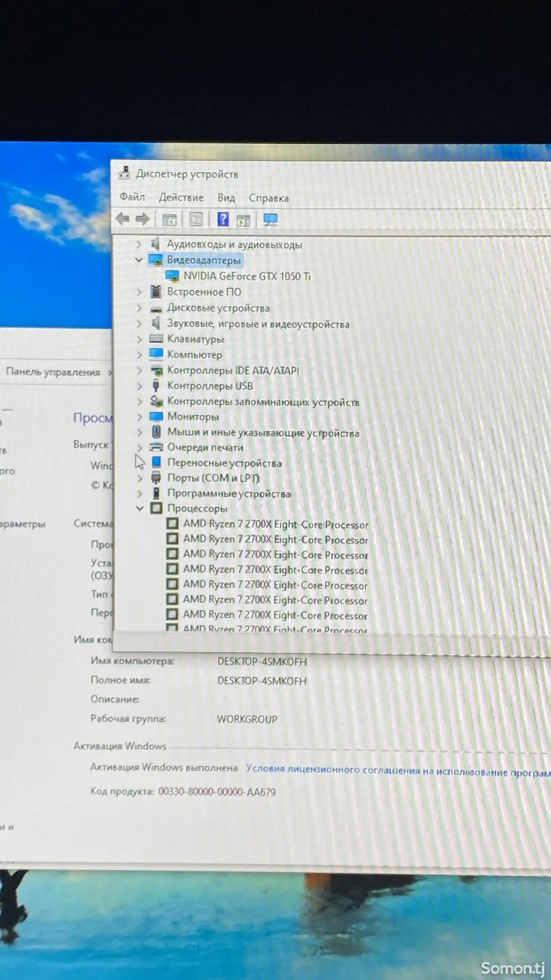Click Панель управления in System window breadcrumb
Image resolution: width=551 pixels, height=980 pixels.
click(x=53, y=372)
